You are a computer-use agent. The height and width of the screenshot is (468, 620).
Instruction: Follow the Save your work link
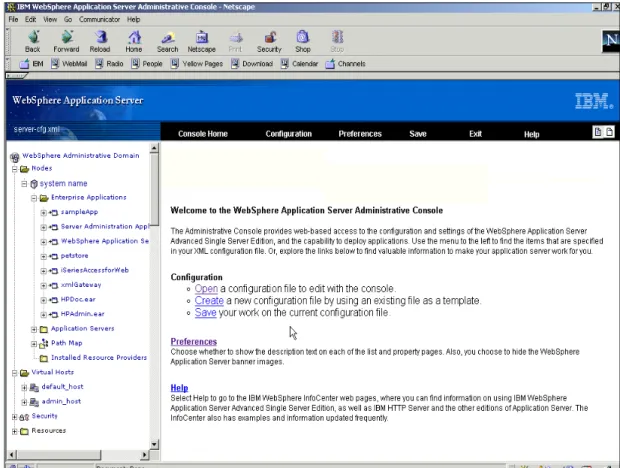(x=205, y=313)
